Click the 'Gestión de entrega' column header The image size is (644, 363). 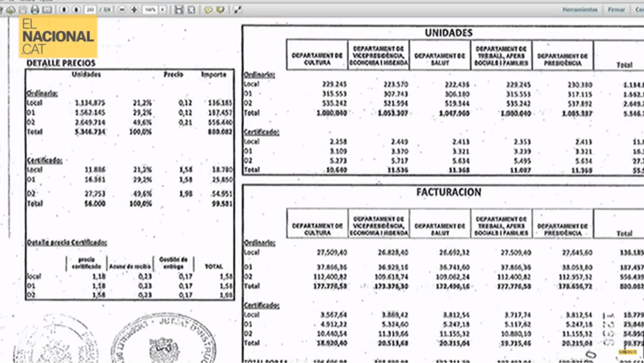[173, 263]
